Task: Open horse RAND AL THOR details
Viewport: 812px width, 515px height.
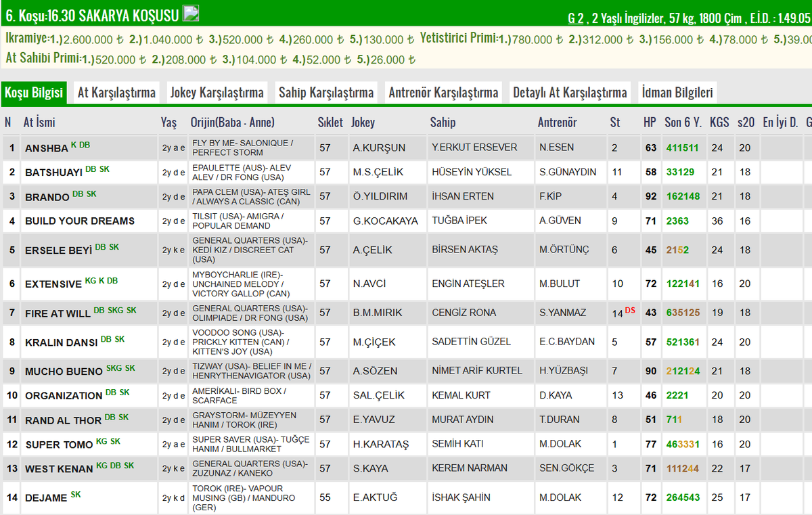Action: [63, 420]
